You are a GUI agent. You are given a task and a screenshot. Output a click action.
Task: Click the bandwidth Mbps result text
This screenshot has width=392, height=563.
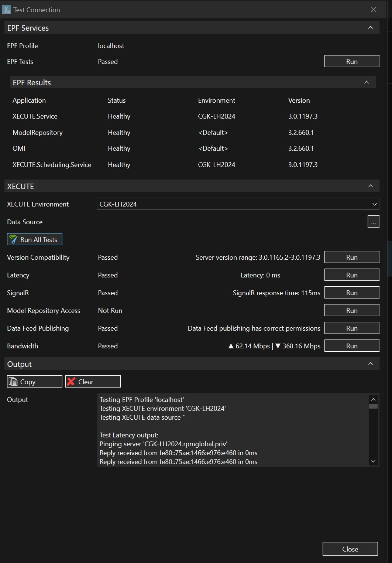[x=274, y=346]
